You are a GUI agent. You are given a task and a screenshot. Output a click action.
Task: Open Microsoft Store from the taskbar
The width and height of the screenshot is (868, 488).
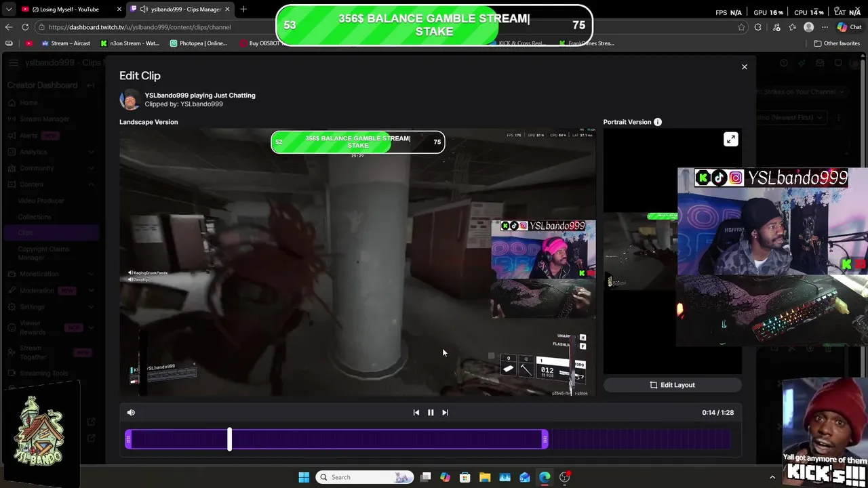coord(465,477)
